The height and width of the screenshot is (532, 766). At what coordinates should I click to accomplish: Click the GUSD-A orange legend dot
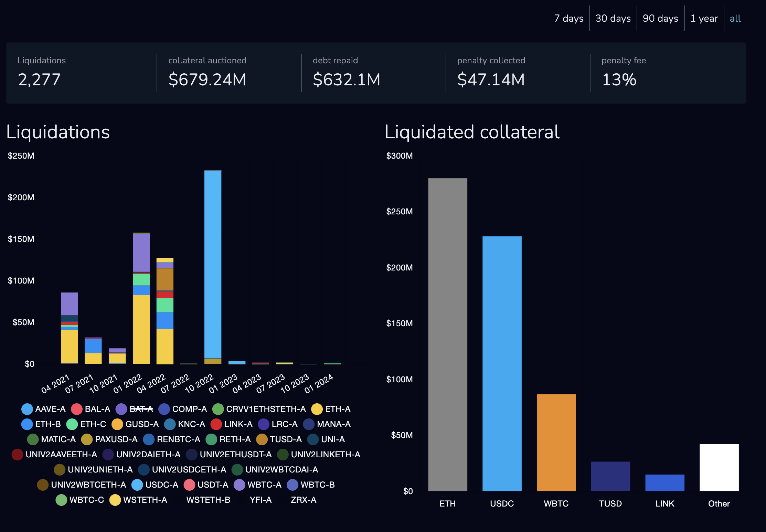117,424
